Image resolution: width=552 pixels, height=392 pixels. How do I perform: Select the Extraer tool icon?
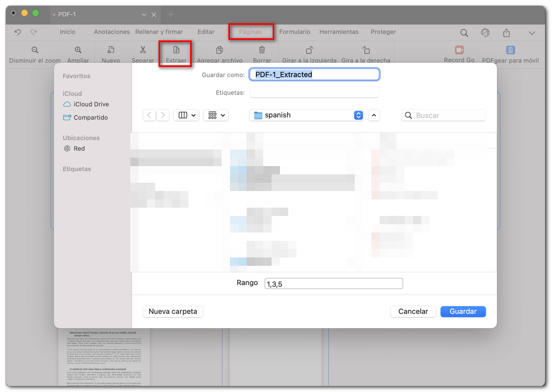(175, 49)
